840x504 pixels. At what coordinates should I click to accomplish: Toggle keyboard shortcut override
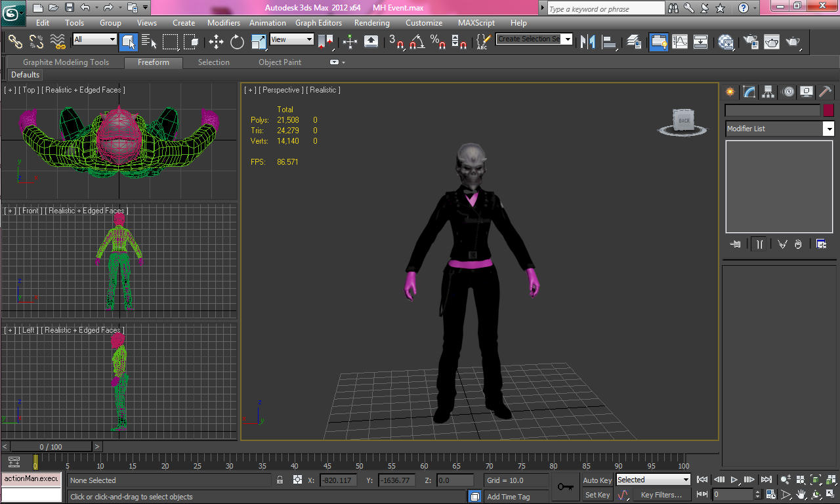coord(371,42)
